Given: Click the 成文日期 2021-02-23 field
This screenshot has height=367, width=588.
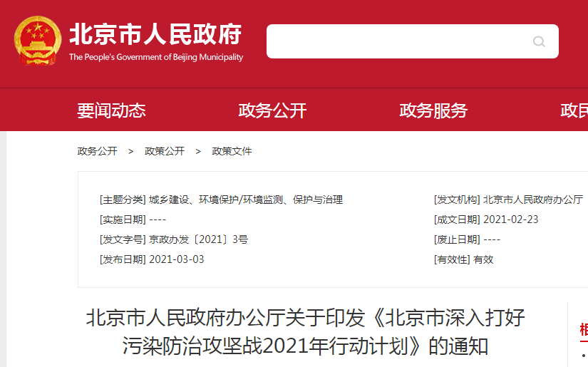Looking at the screenshot, I should (x=486, y=219).
